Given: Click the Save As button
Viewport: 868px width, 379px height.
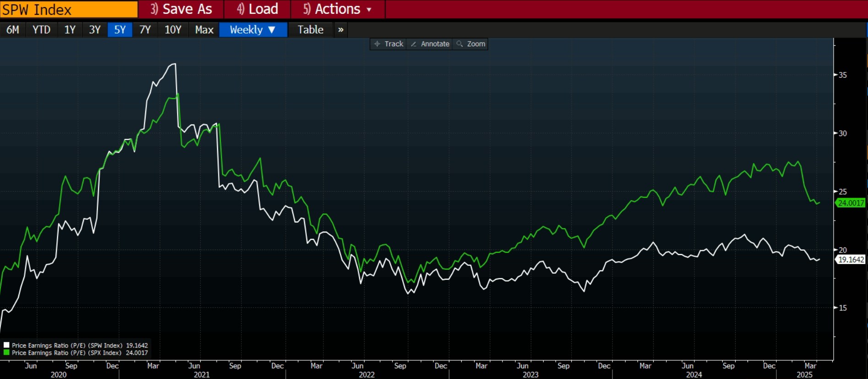Looking at the screenshot, I should pyautogui.click(x=181, y=9).
